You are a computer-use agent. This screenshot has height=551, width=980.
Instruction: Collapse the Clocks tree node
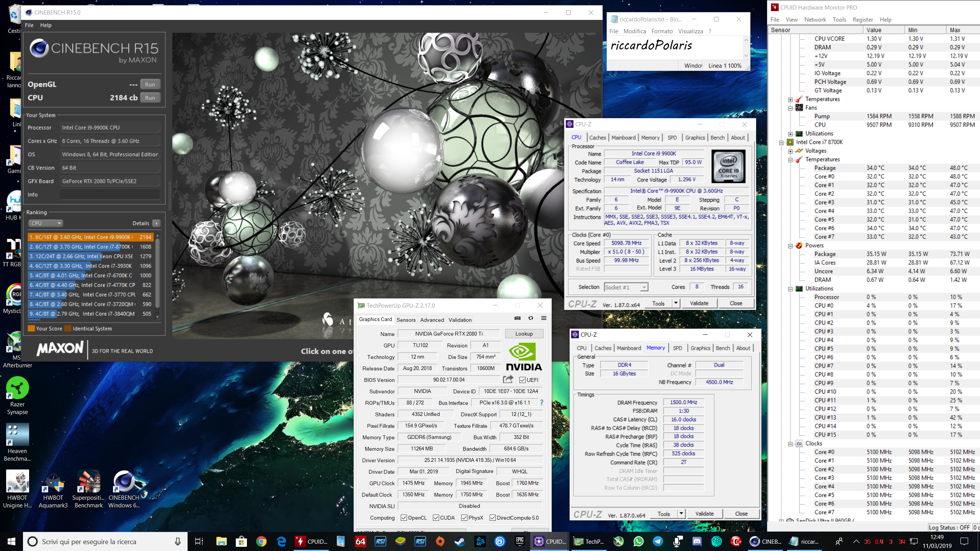791,444
